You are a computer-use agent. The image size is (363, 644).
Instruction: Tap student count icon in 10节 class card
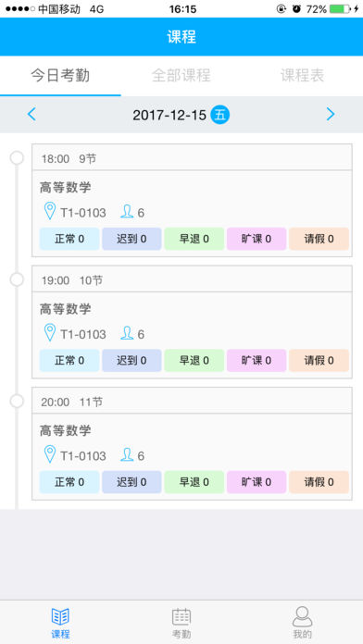(127, 333)
